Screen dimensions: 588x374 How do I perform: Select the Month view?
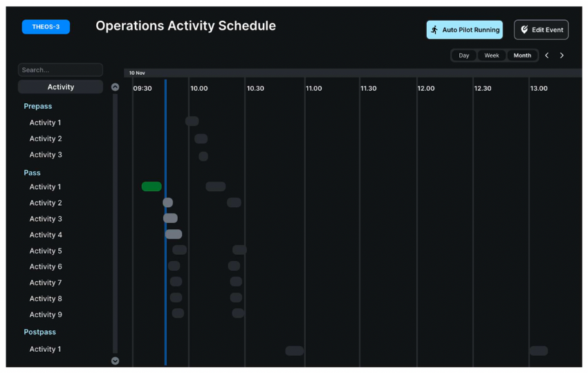[522, 55]
